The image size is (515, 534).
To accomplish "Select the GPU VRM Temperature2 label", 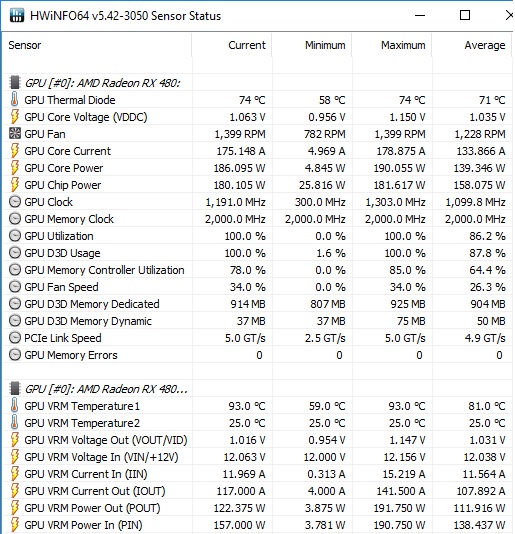I will coord(82,423).
